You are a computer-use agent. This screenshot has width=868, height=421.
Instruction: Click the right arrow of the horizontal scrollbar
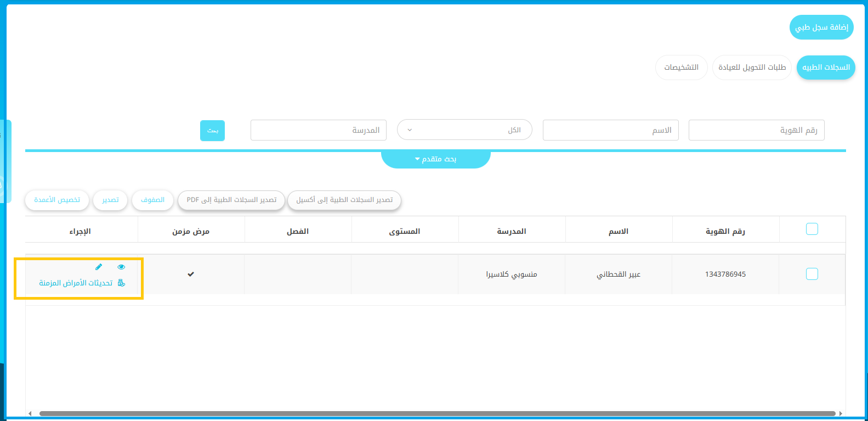(841, 413)
